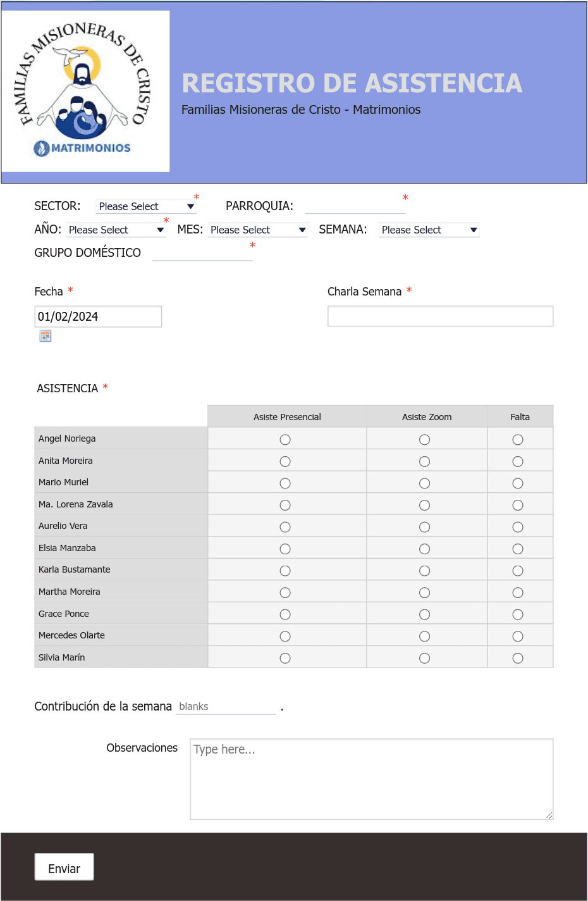Click the Charla Semana text field

pyautogui.click(x=440, y=316)
